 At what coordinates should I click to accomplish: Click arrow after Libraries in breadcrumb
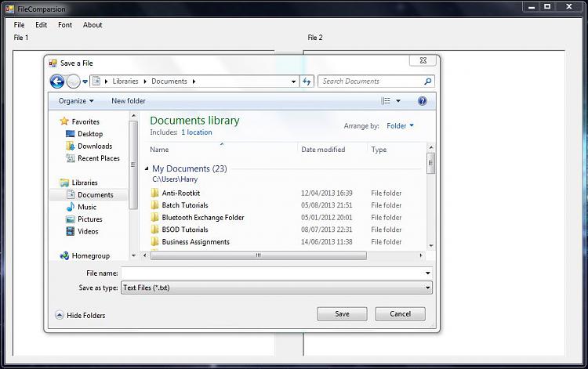145,81
